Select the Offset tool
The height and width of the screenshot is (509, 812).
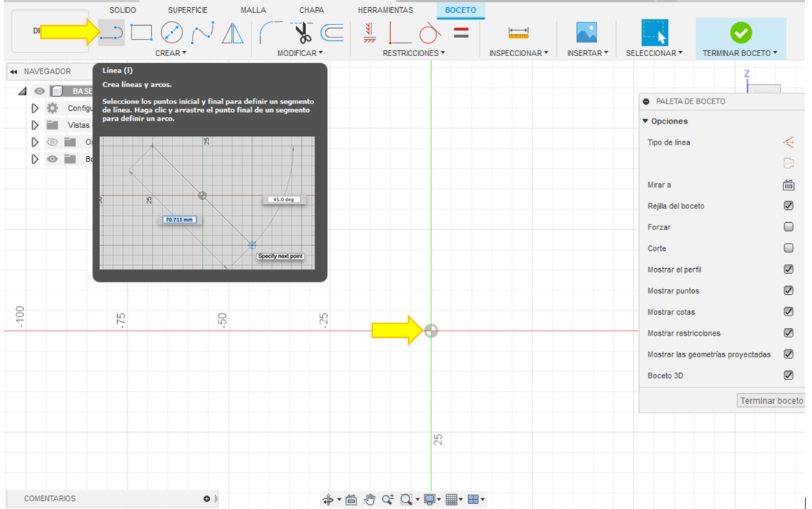[332, 32]
